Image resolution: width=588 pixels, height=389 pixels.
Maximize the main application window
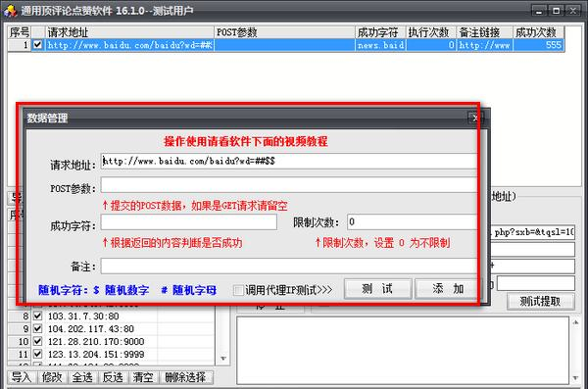556,11
